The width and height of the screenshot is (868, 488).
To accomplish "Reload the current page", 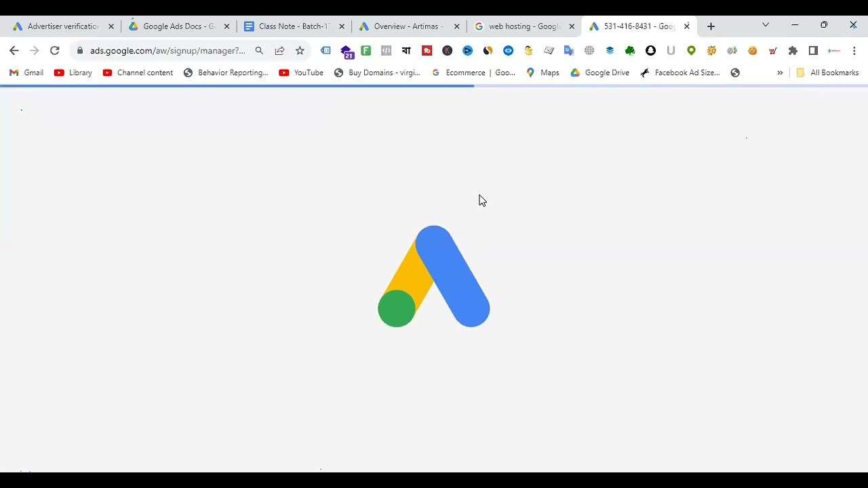I will click(x=55, y=51).
